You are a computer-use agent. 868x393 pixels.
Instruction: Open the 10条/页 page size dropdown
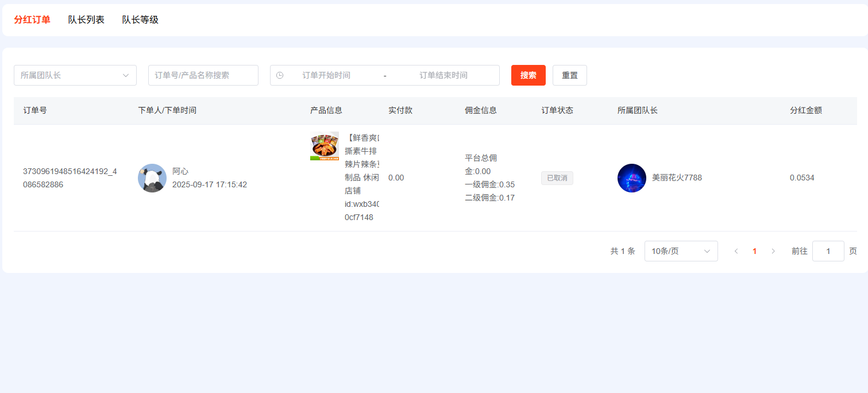point(681,251)
